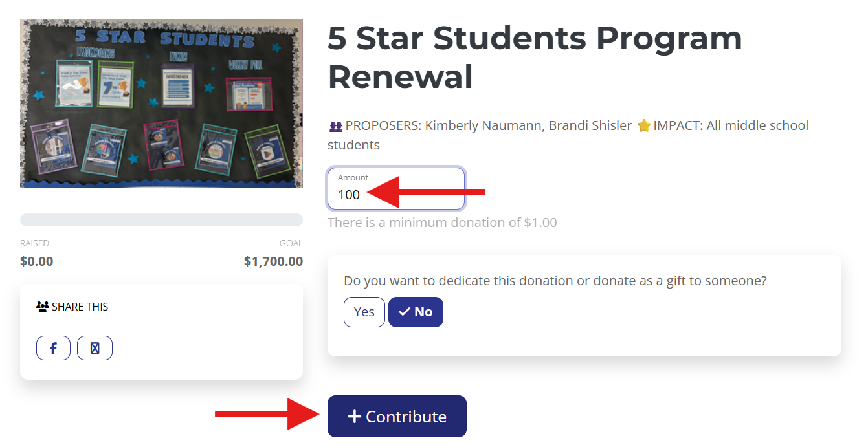Viewport: 868px width, 447px height.
Task: Click the purple proposers people icon
Action: [335, 127]
